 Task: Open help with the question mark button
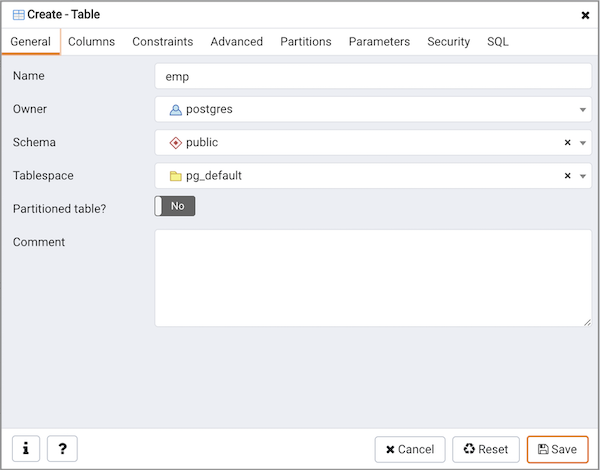pos(62,449)
